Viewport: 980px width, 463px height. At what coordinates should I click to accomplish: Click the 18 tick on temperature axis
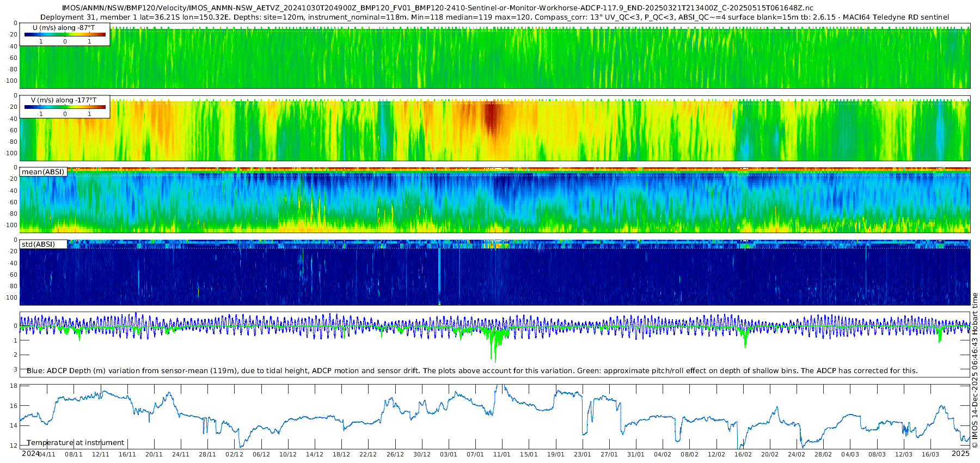click(14, 386)
